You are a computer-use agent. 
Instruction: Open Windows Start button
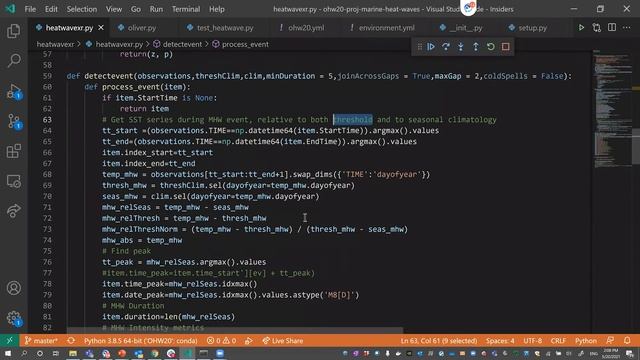tap(7, 353)
